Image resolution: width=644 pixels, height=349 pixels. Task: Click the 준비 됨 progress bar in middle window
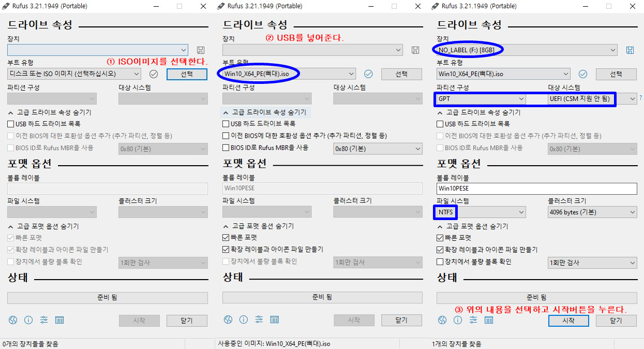pyautogui.click(x=322, y=298)
